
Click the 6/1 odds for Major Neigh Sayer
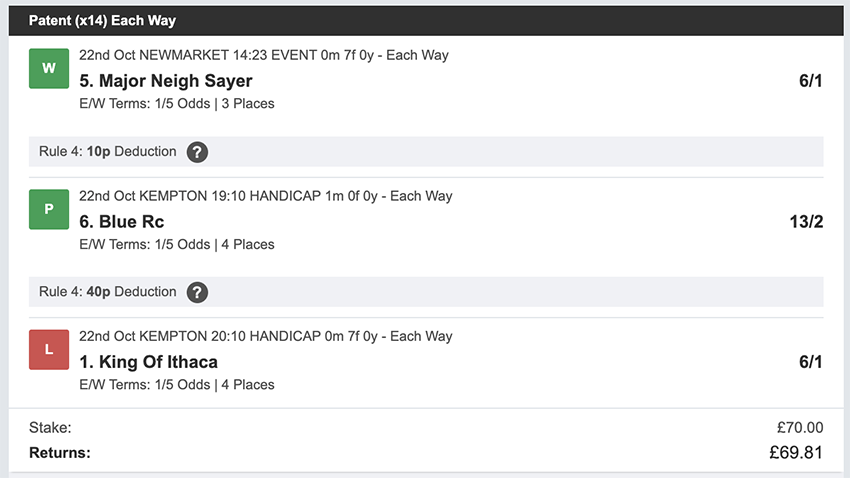(810, 81)
